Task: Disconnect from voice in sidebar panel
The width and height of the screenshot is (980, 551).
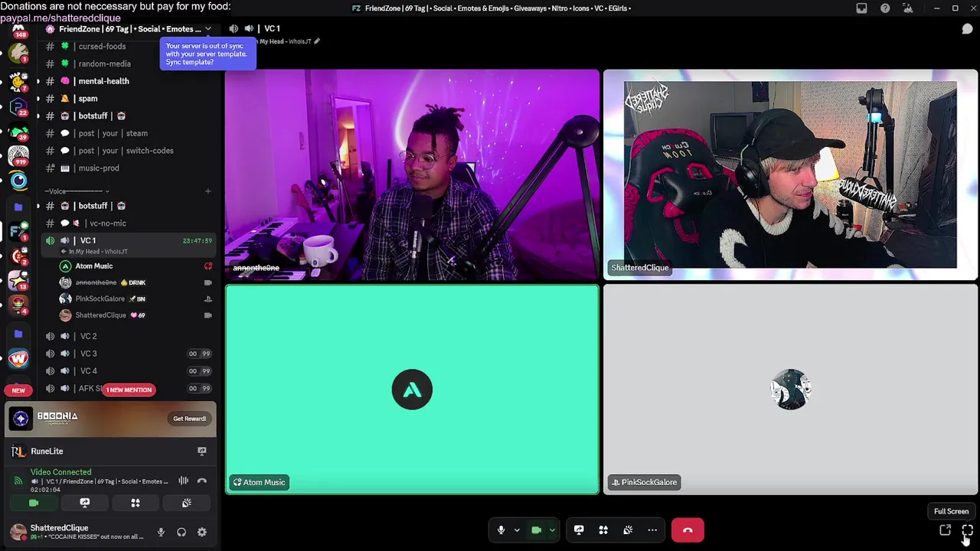Action: [202, 481]
